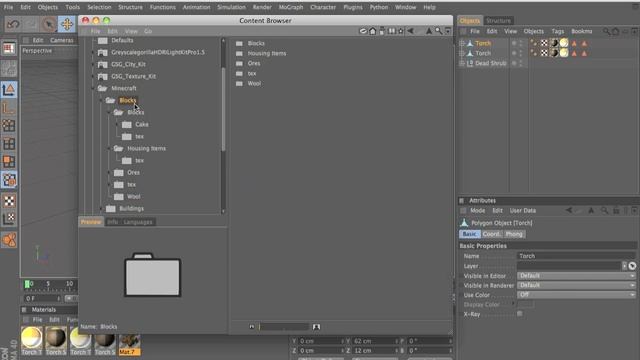Image resolution: width=640 pixels, height=360 pixels.
Task: Select the Cake folder in the tree
Action: pyautogui.click(x=136, y=124)
